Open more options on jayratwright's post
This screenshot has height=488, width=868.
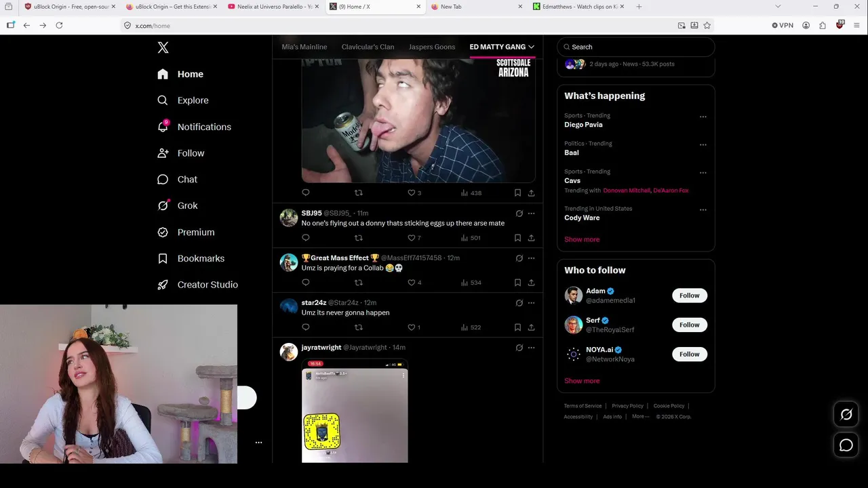point(531,348)
